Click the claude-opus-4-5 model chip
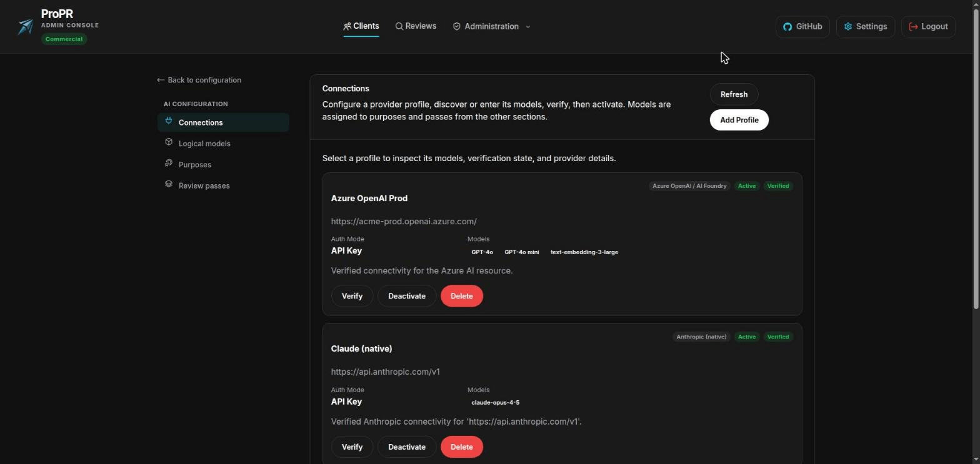Viewport: 980px width, 464px height. point(495,403)
